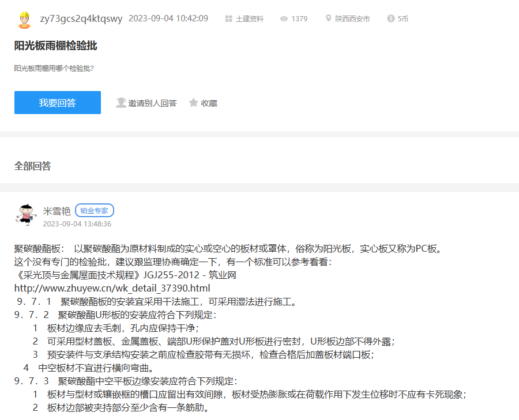Click the 土建资料 category grid icon
Image resolution: width=519 pixels, height=420 pixels.
tap(229, 19)
